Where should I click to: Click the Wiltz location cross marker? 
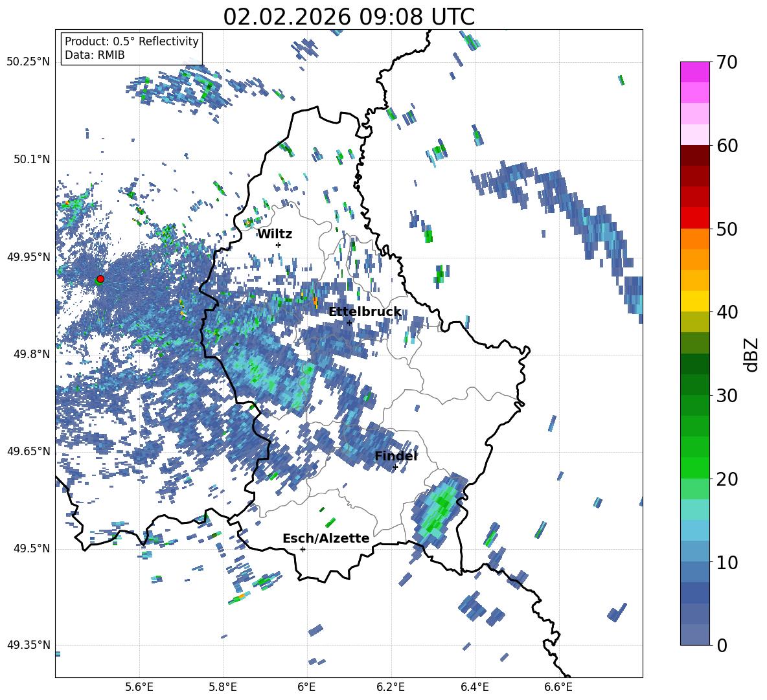[x=279, y=245]
